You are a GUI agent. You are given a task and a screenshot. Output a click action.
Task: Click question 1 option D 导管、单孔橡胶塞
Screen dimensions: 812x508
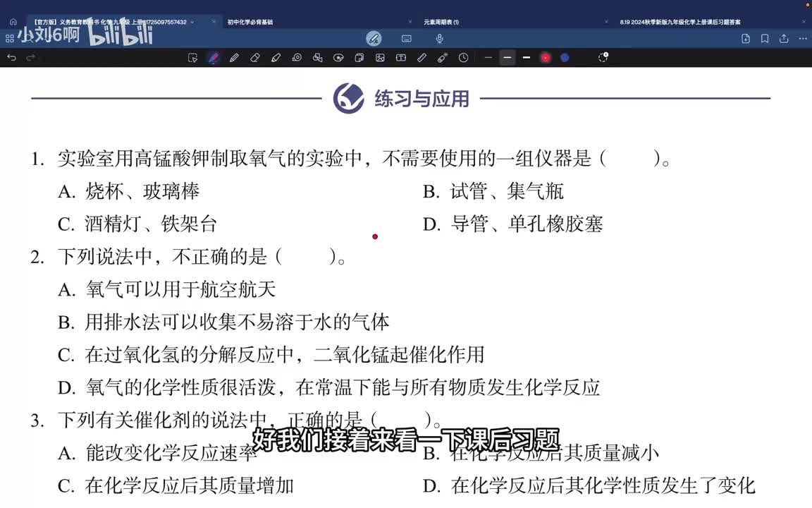(x=512, y=224)
